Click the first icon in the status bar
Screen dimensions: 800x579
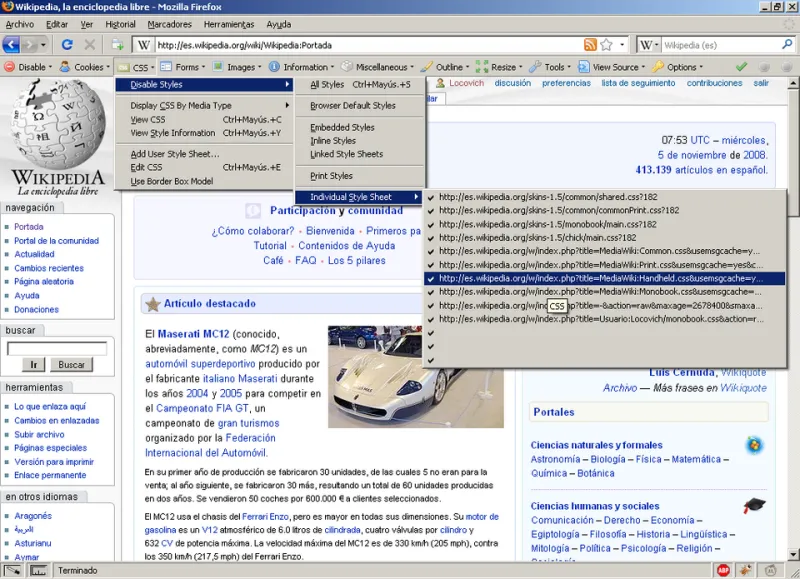coord(12,570)
